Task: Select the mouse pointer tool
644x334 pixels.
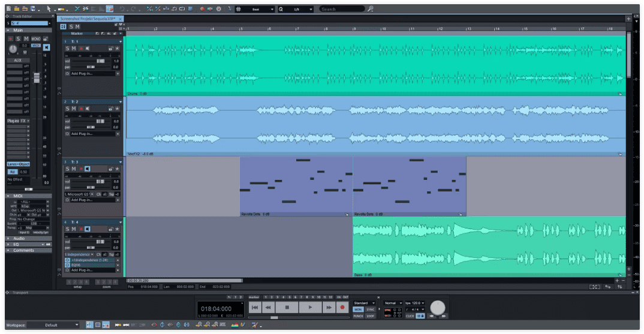Action: click(49, 8)
